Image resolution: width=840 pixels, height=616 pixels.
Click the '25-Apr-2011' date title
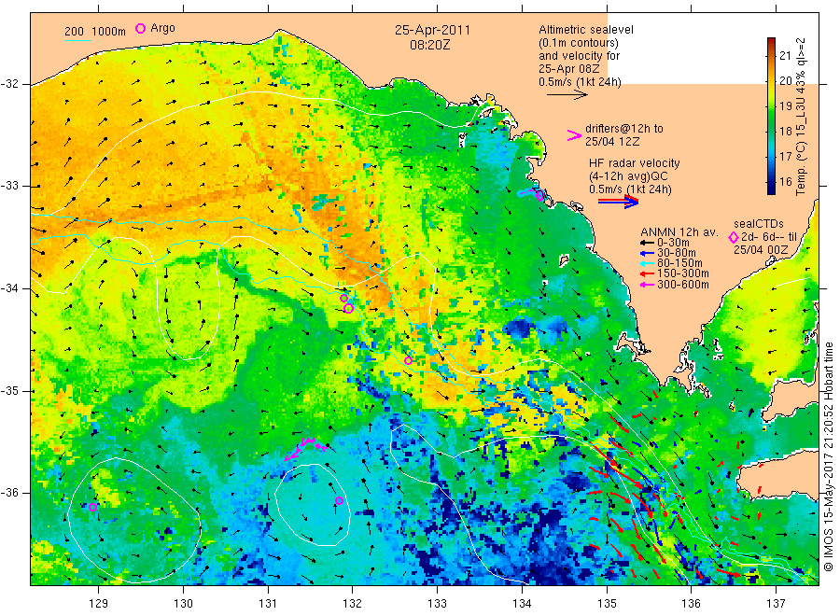432,30
